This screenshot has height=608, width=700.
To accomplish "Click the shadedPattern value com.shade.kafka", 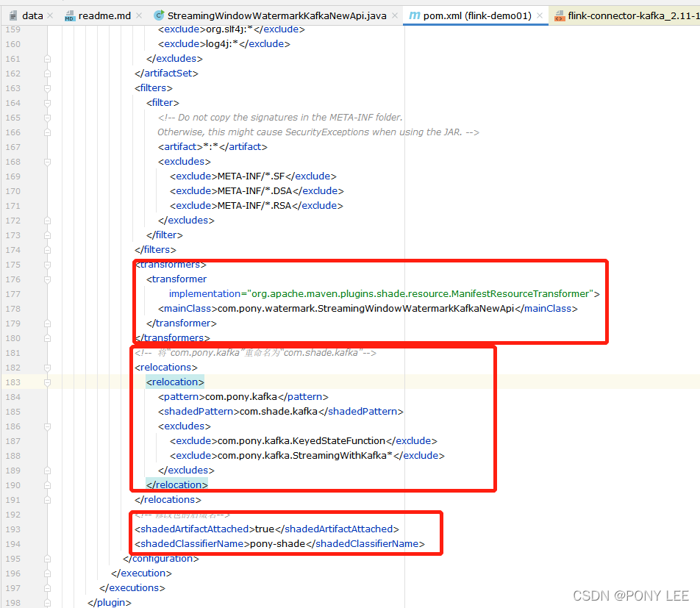I will tap(279, 412).
